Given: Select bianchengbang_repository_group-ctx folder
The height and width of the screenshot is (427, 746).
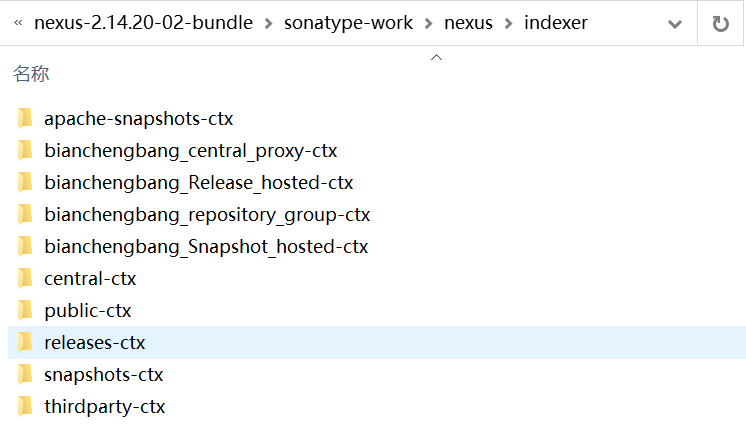Looking at the screenshot, I should (207, 214).
